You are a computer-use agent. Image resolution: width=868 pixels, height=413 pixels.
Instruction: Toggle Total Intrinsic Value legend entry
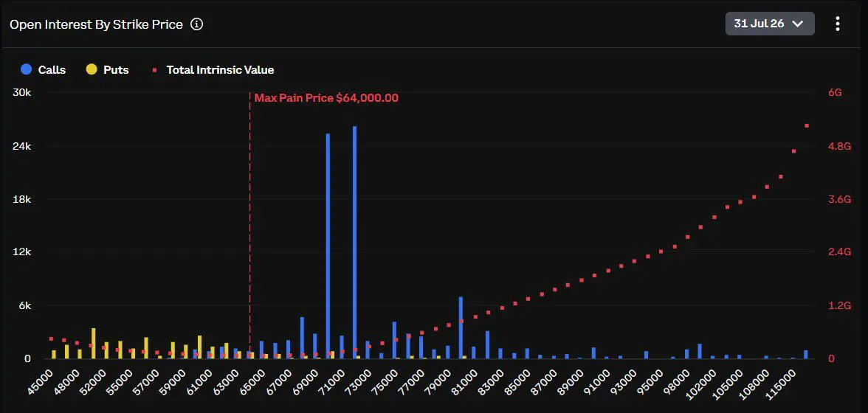pos(213,69)
